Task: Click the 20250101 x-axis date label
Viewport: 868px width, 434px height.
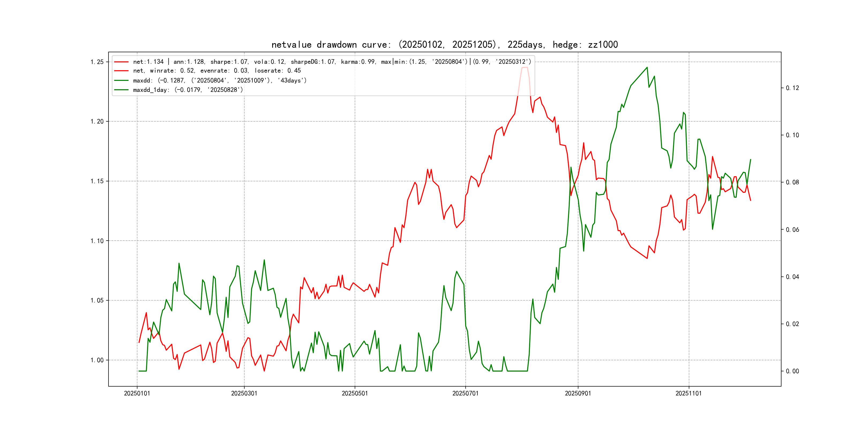Action: [x=137, y=394]
